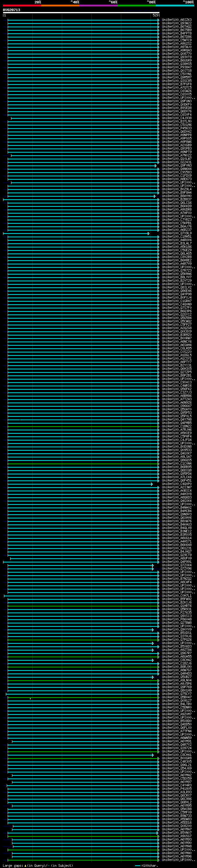Select hit label UniRef100_Q08200

point(176,826)
